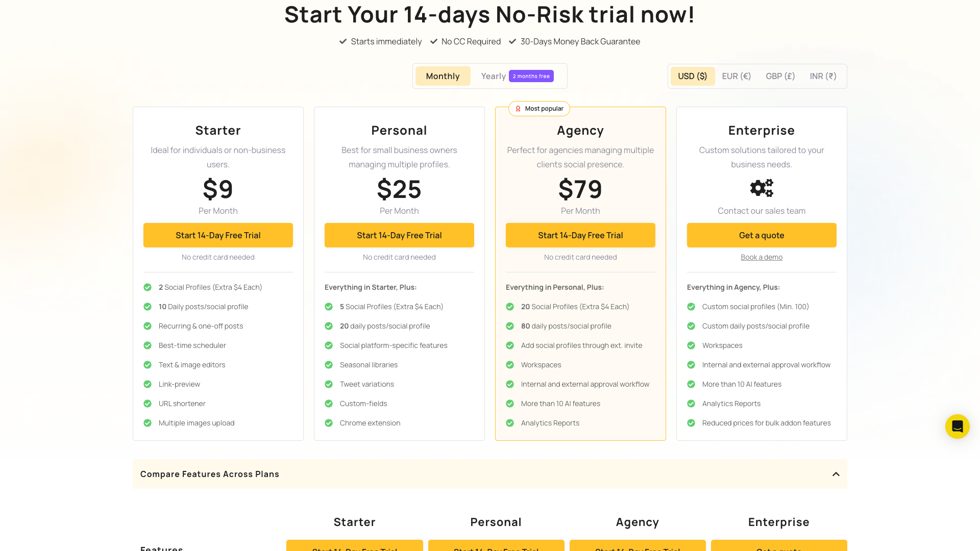Screen dimensions: 980x551
Task: Select Monthly billing option
Action: (x=443, y=76)
